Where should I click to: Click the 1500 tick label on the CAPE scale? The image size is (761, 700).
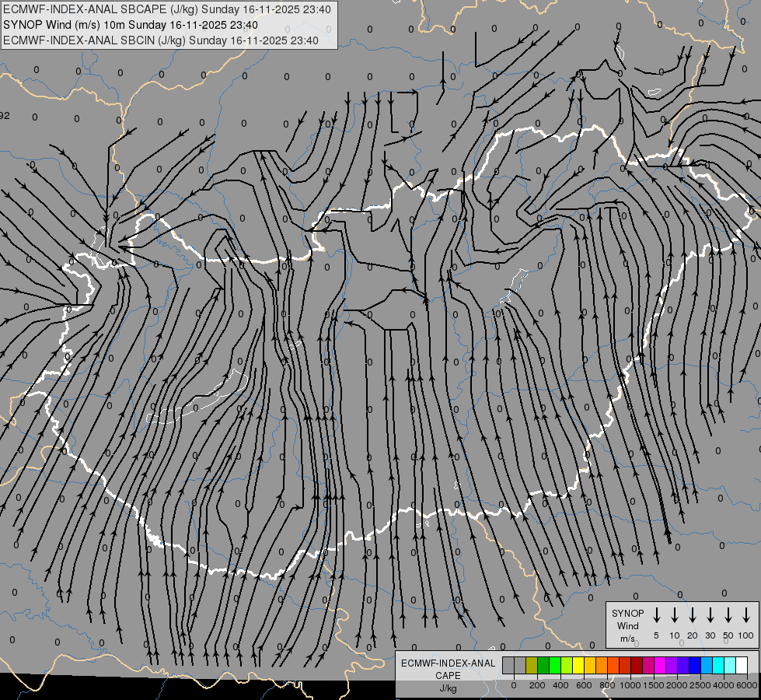coord(653,685)
